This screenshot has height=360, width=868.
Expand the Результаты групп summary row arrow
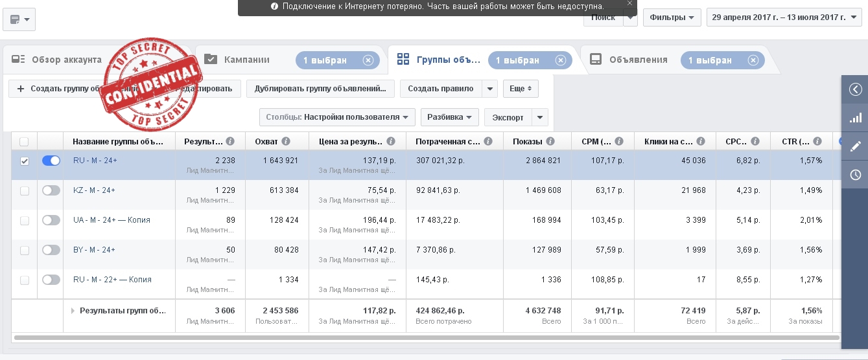pyautogui.click(x=73, y=311)
